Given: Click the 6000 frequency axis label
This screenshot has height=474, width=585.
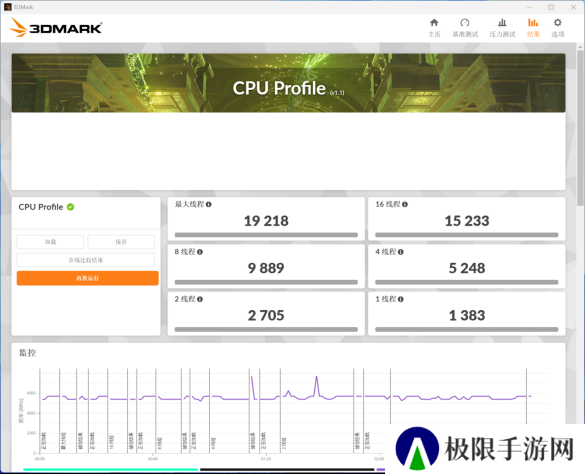Looking at the screenshot, I should (x=31, y=393).
